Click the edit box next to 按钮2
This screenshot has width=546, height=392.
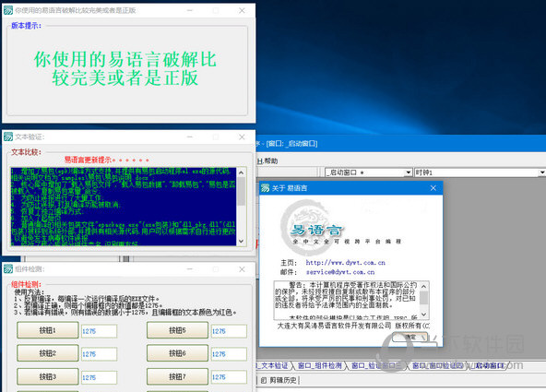100,354
